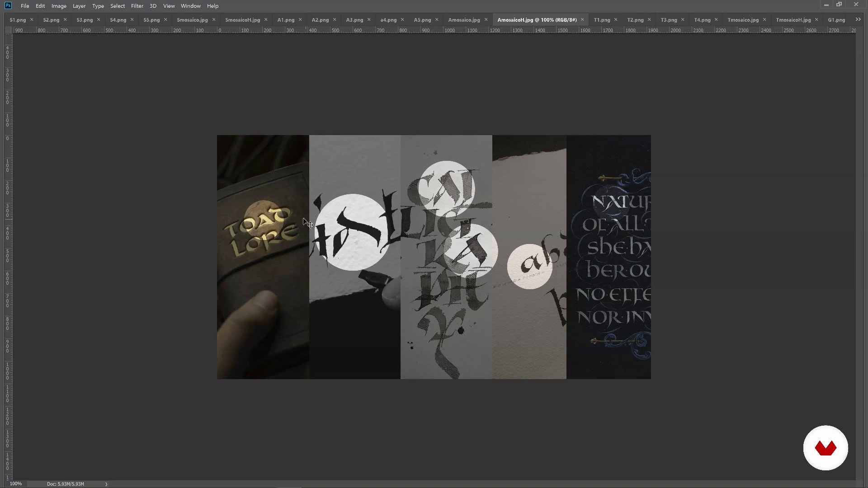Close the S3.png tab

click(99, 19)
